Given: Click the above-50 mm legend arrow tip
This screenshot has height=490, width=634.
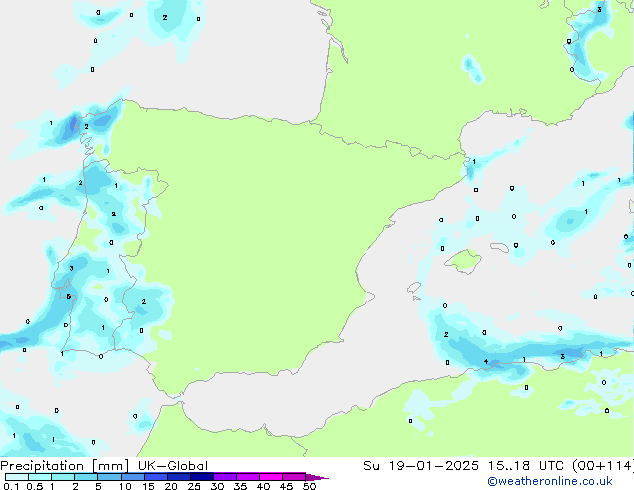Looking at the screenshot, I should point(317,477).
